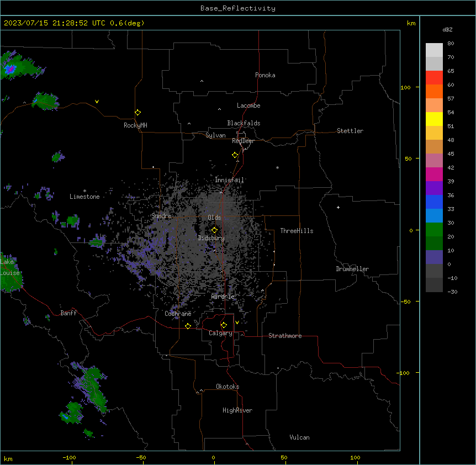Click the storm echo in top-left corner
Image resolution: width=476 pixels, height=465 pixels.
21,66
